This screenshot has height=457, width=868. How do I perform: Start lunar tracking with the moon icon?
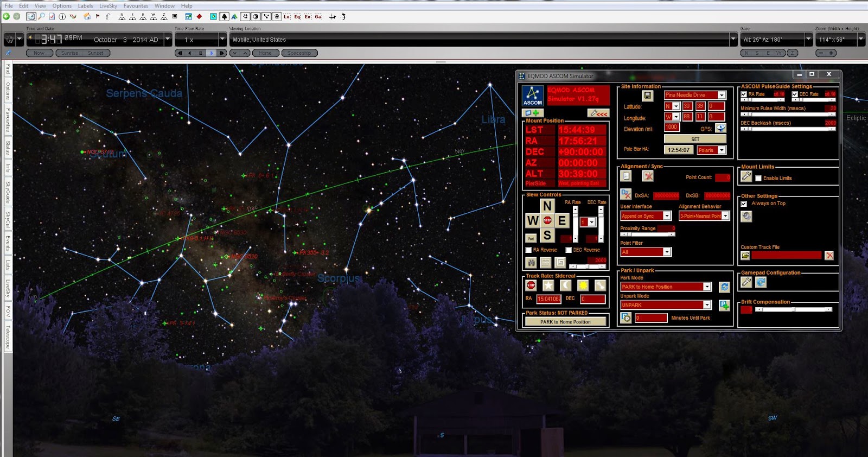click(566, 285)
